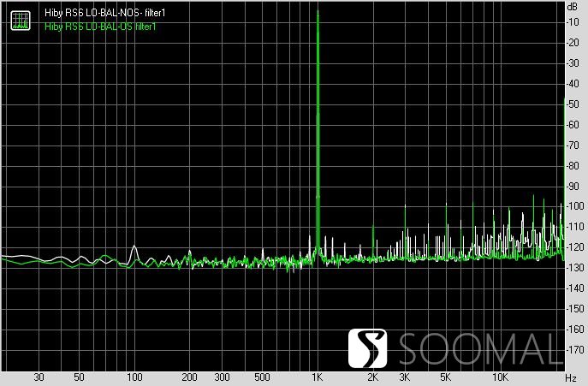Click the spectrum graph icon in the legend
This screenshot has height=386, width=588.
(x=19, y=21)
